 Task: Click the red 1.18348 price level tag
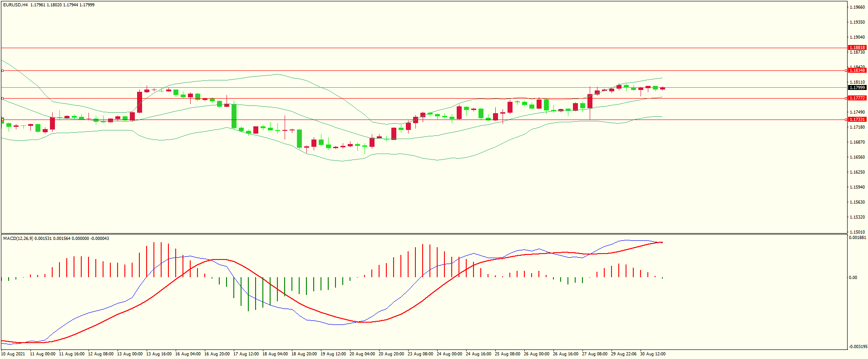857,70
